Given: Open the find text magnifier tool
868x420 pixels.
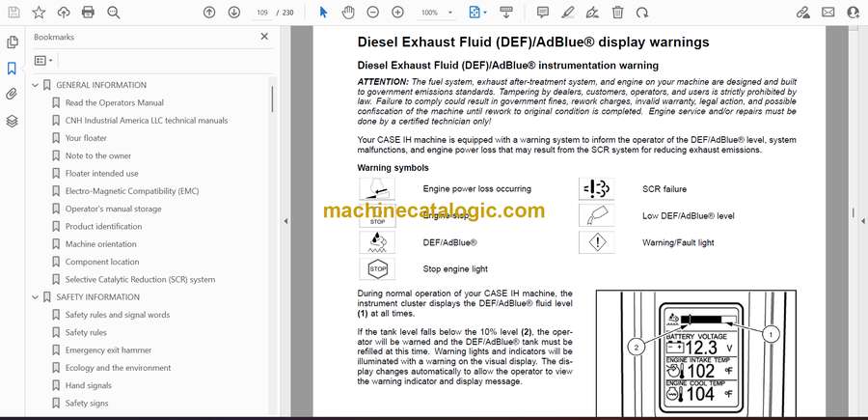Looking at the screenshot, I should point(114,13).
